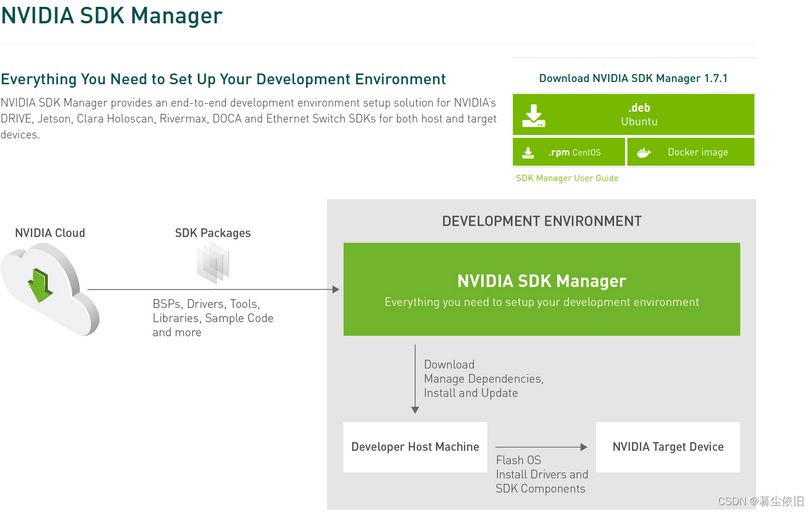Open the Docker image download
Image resolution: width=812 pixels, height=512 pixels.
point(691,152)
